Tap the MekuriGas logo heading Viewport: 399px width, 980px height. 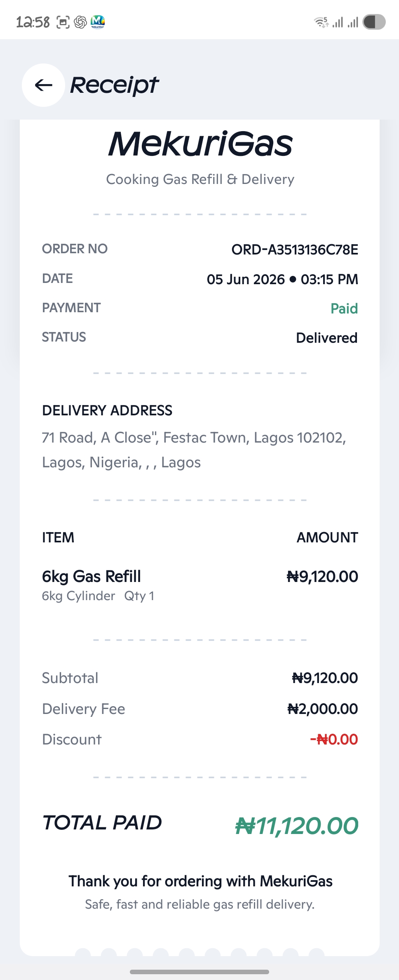pyautogui.click(x=200, y=144)
